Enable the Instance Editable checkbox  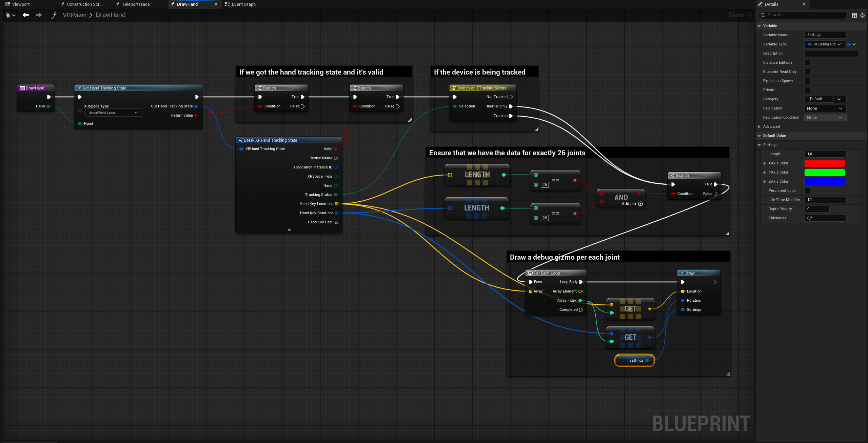click(x=807, y=62)
